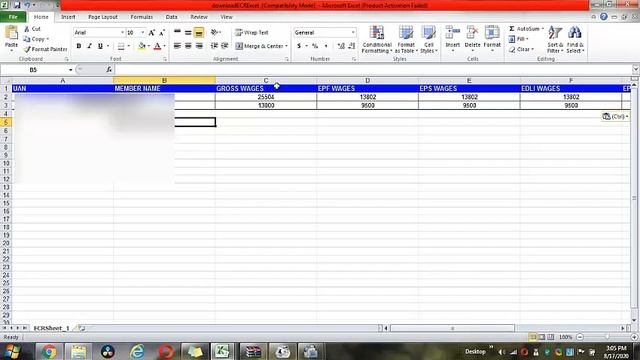Apply Percent Style format
The image size is (640, 360).
click(315, 46)
